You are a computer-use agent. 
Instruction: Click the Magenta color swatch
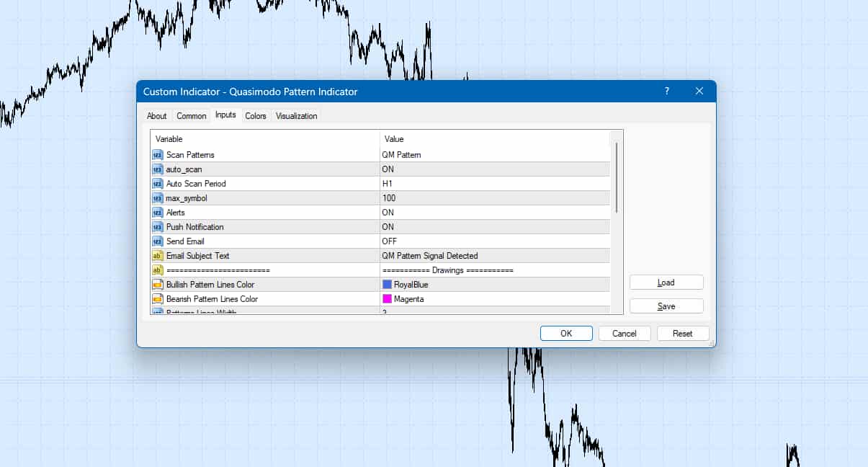point(387,299)
